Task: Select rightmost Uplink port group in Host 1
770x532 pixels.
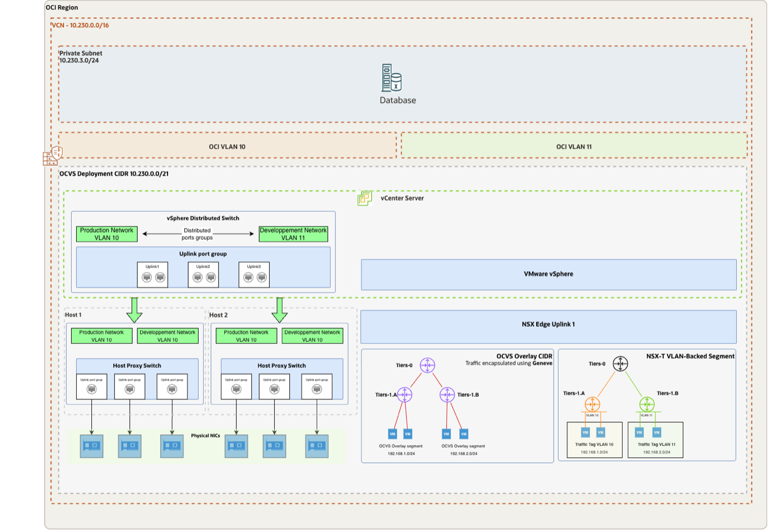Action: [172, 386]
